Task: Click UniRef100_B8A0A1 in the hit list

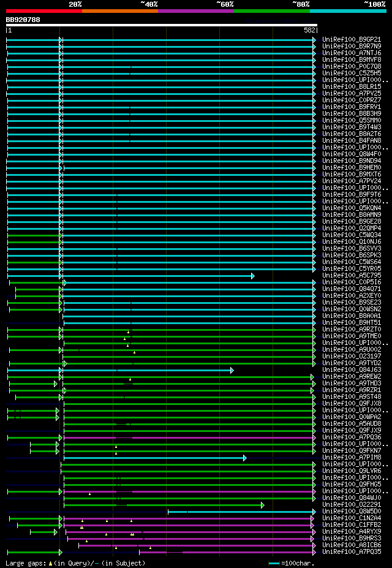Action: pos(352,317)
